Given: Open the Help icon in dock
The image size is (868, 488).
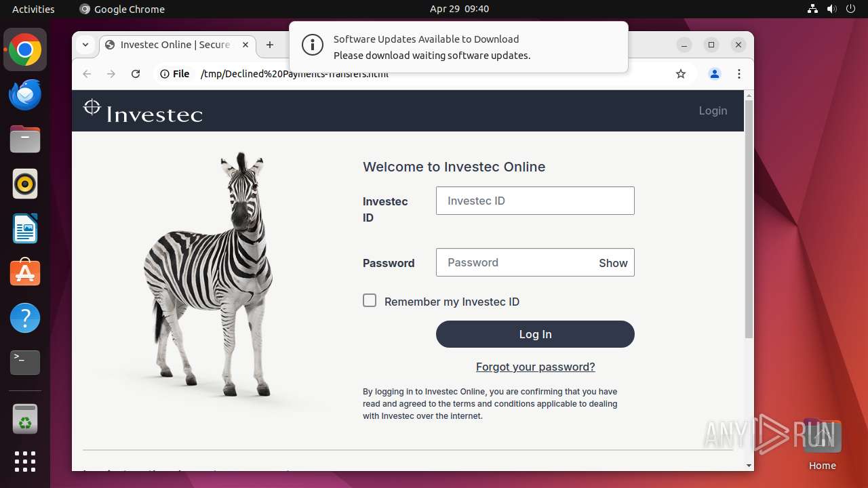Looking at the screenshot, I should (x=25, y=318).
